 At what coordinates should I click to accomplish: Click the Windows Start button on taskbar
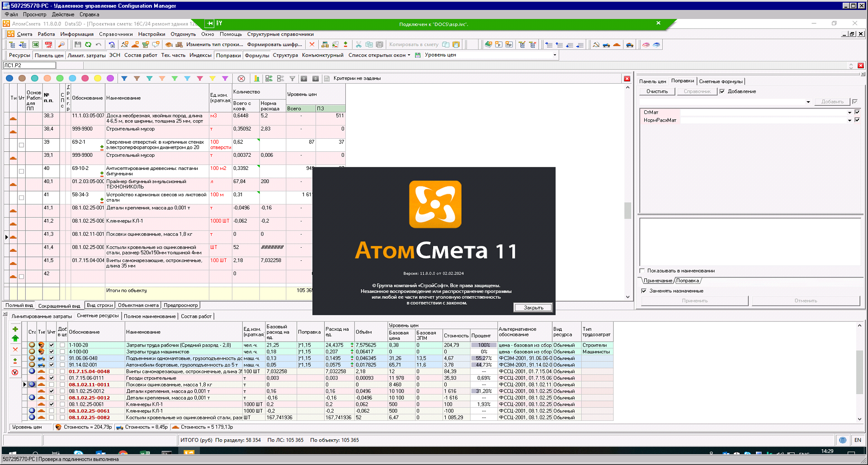point(13,453)
